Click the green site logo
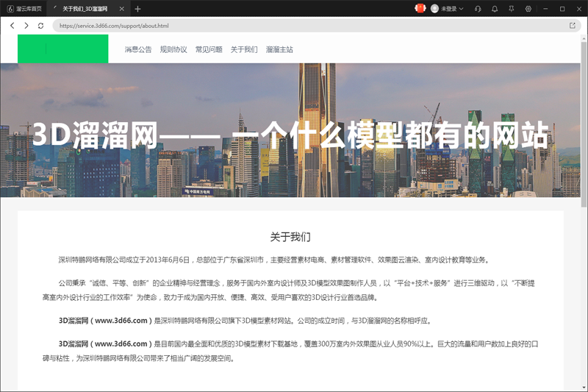 coord(62,49)
